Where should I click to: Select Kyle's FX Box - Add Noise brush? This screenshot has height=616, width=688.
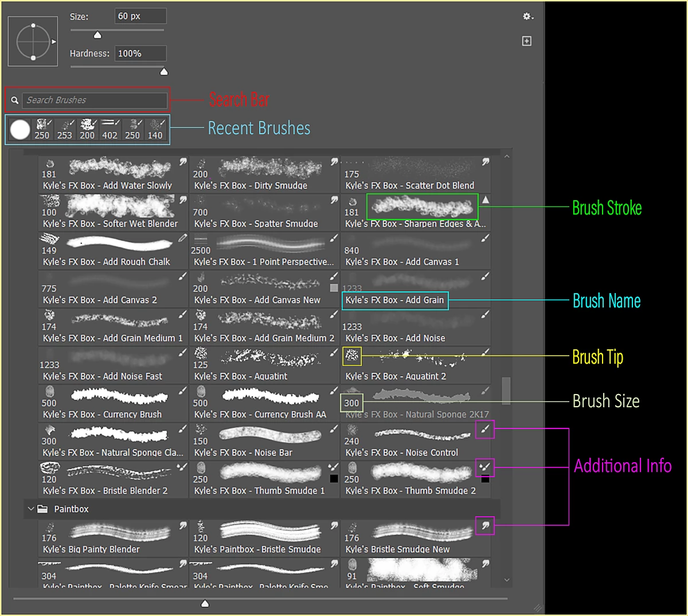click(x=416, y=327)
